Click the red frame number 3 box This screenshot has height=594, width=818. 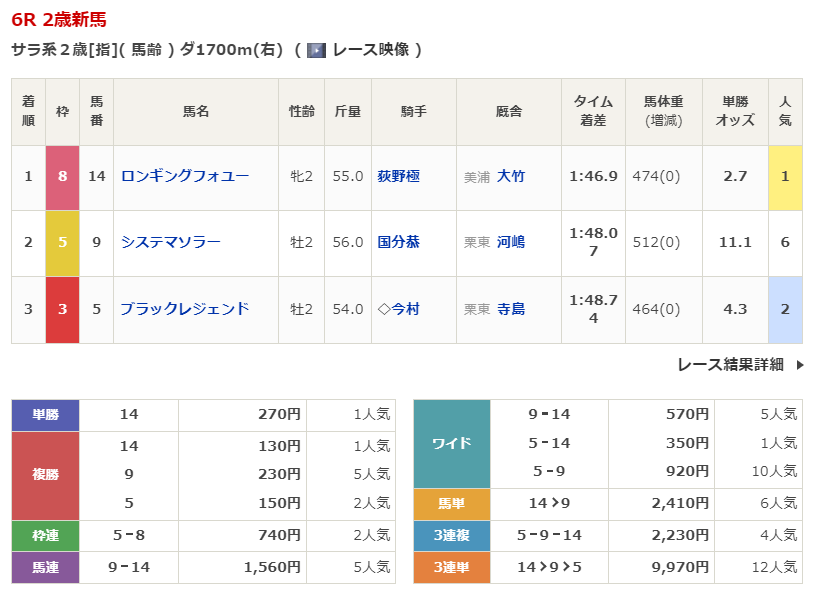click(62, 310)
